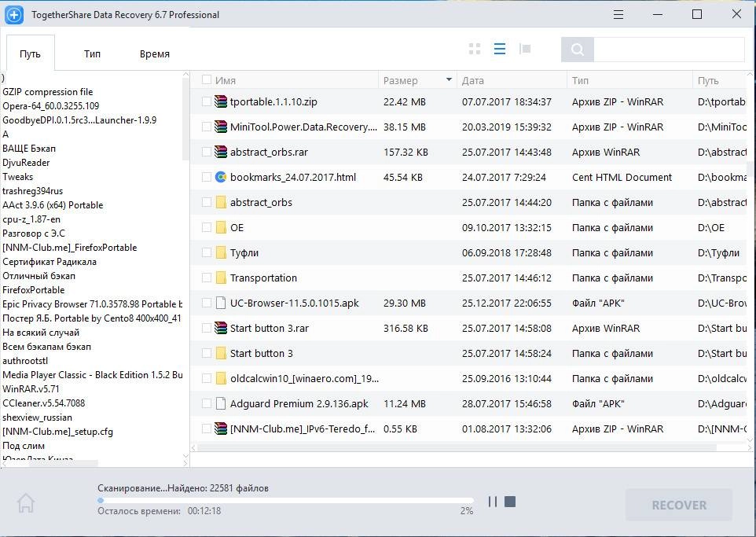The image size is (756, 537).
Task: Click the oldcalcwin10 folder icon
Action: tap(221, 378)
